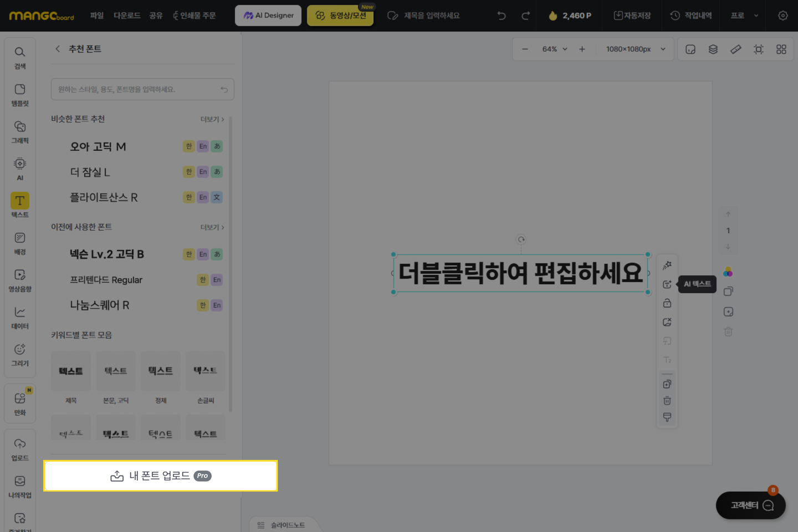The width and height of the screenshot is (798, 532).
Task: Open the 공유 share menu
Action: 156,16
